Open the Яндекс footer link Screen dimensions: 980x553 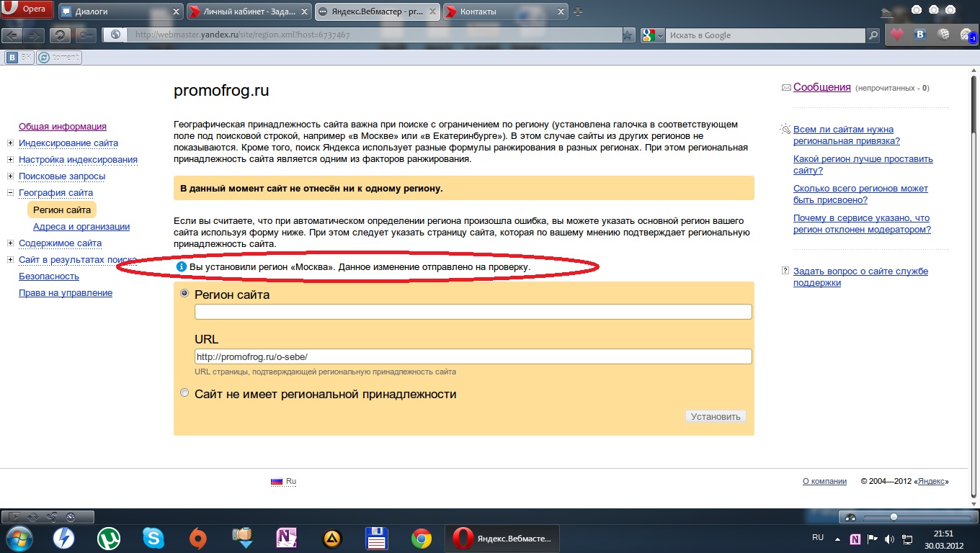[x=931, y=482]
